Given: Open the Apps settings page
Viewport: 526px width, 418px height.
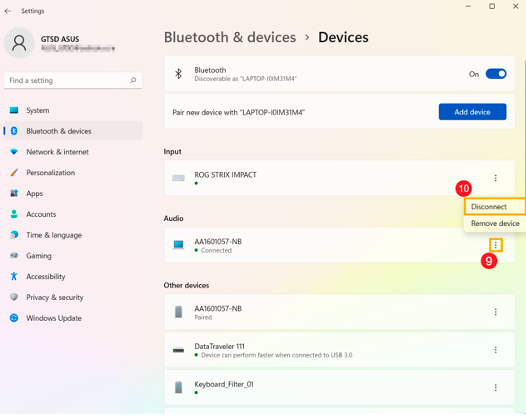Looking at the screenshot, I should pos(73,194).
